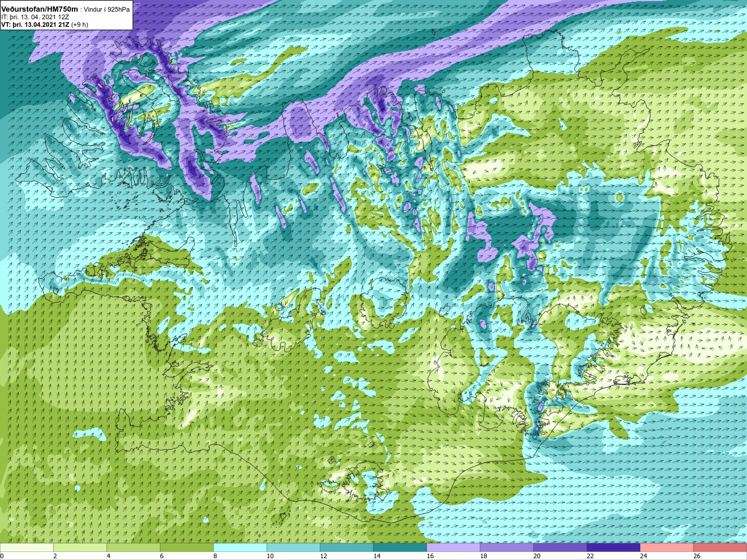This screenshot has height=560, width=747.
Task: Click the legend value 2
Action: click(55, 556)
